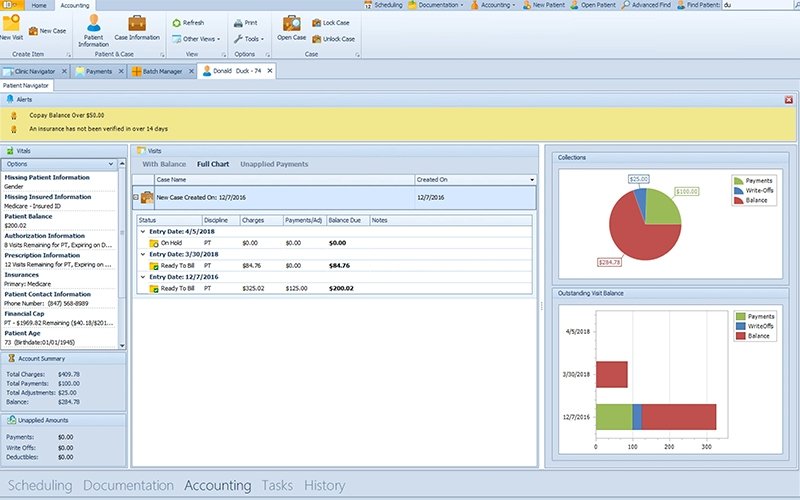The height and width of the screenshot is (500, 800).
Task: Switch to the Home ribbon tab
Action: (39, 5)
